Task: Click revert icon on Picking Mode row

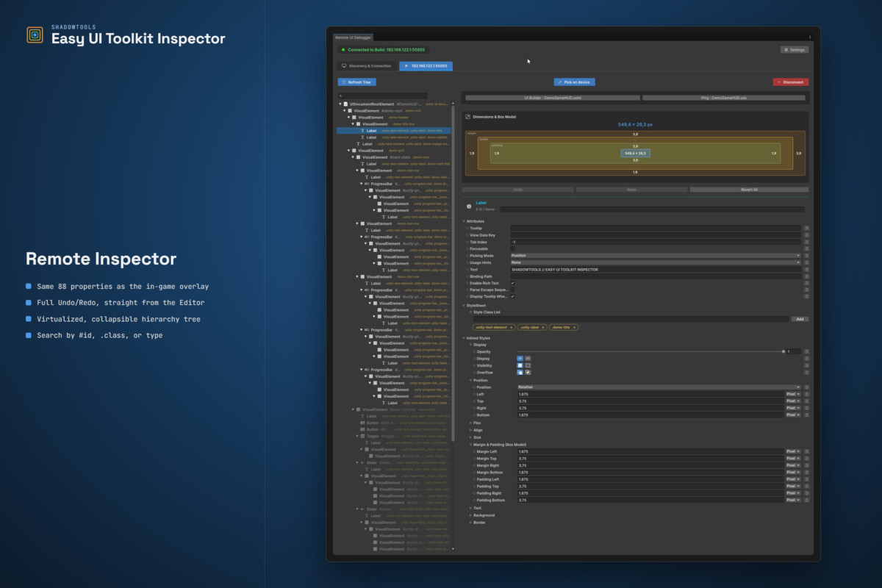Action: [x=806, y=256]
